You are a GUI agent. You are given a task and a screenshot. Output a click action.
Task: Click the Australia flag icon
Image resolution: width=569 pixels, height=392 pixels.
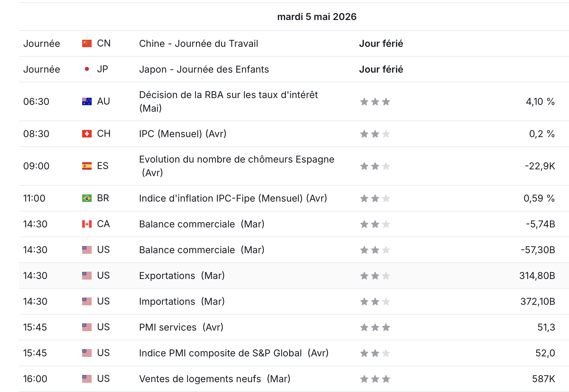coord(87,101)
